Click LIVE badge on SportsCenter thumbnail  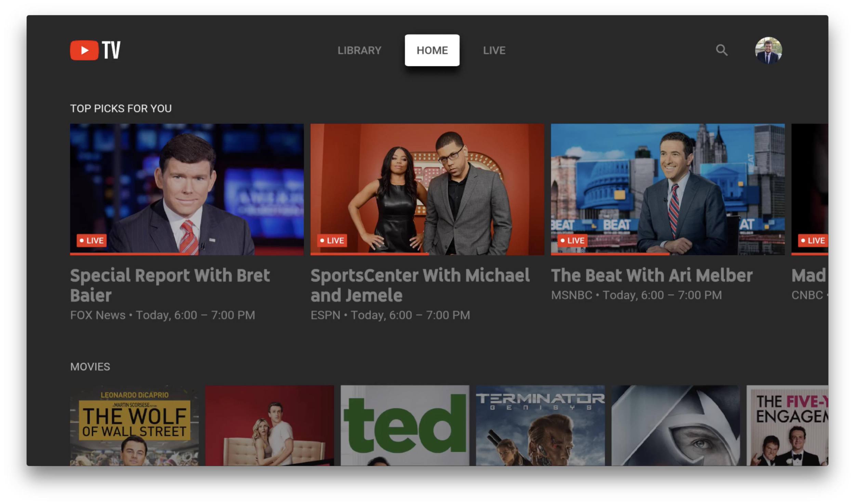click(332, 241)
